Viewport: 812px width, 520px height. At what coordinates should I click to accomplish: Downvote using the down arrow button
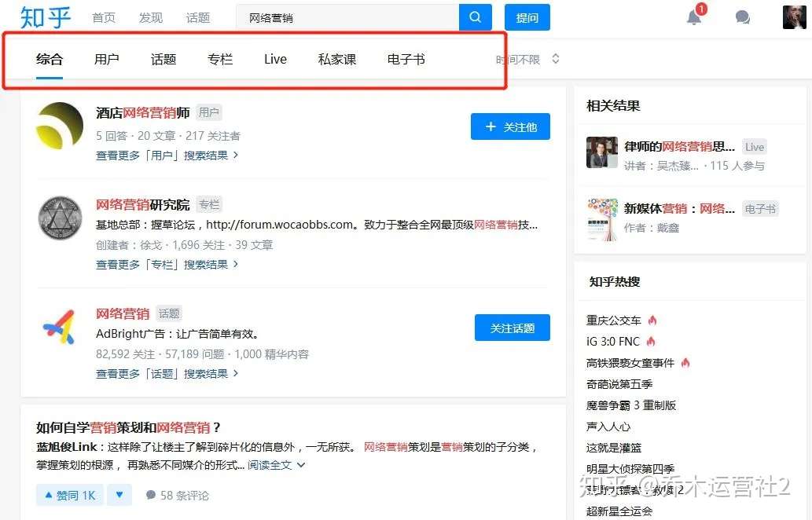[x=119, y=495]
